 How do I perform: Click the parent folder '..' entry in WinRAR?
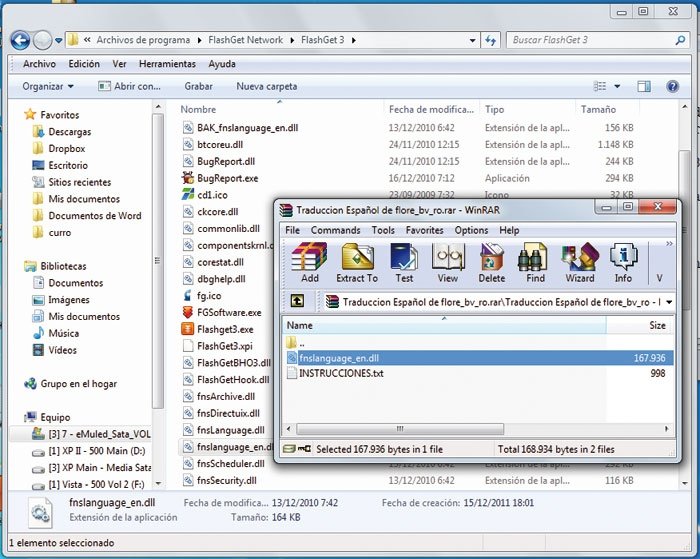coord(295,343)
